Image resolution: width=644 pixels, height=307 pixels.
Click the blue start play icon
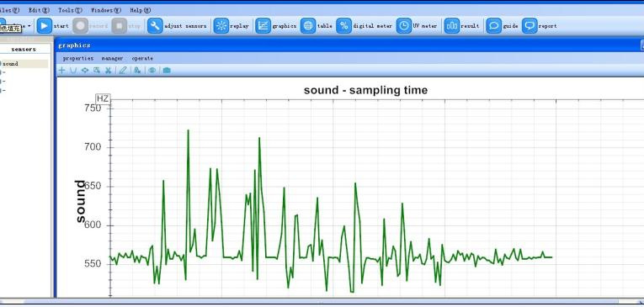click(45, 26)
